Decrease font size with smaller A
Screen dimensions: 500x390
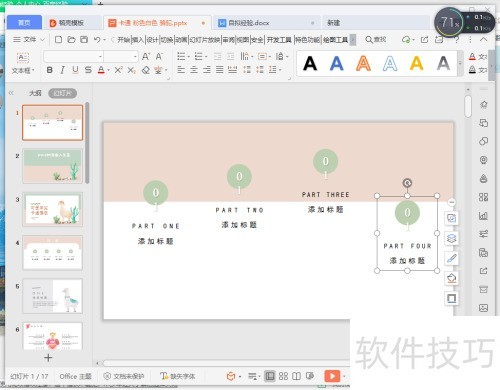159,56
